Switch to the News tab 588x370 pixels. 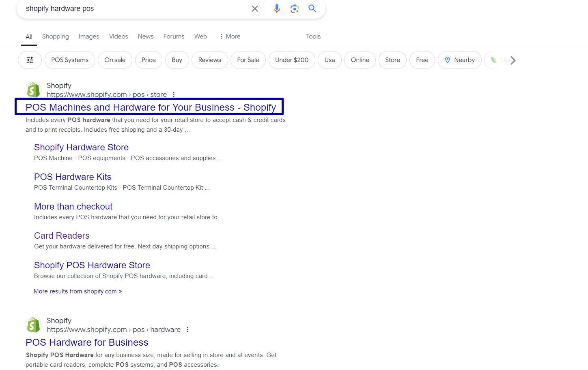point(146,36)
